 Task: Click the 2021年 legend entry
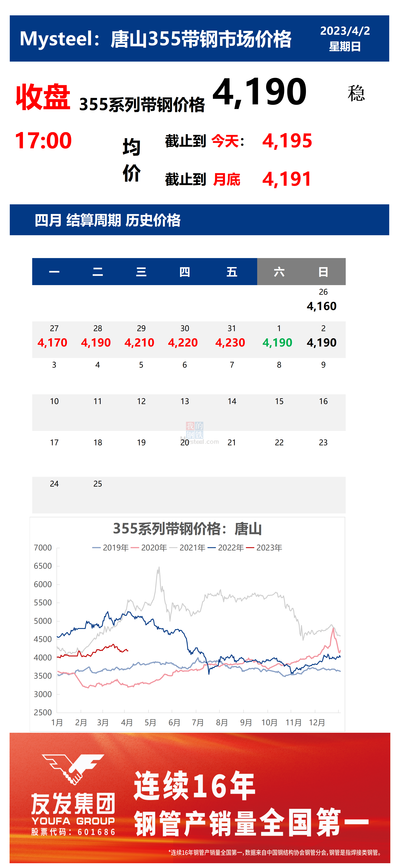(x=187, y=548)
